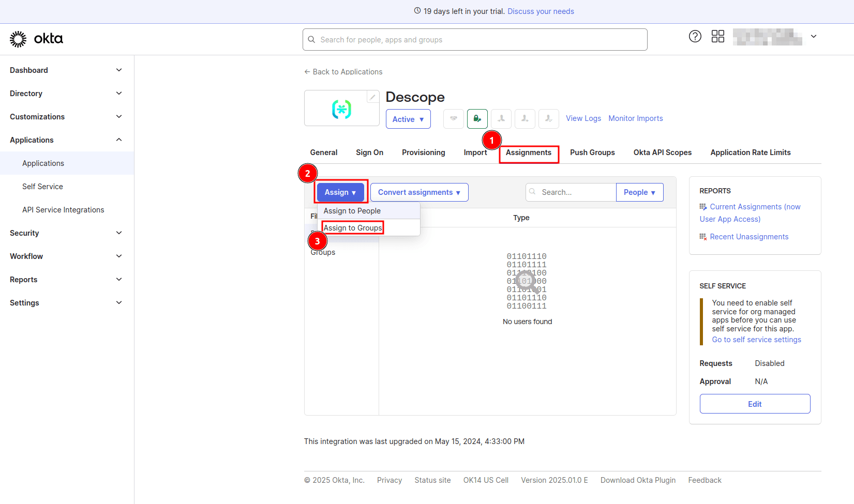Open the apps grid icon in header
Screen dimensions: 854x504
pyautogui.click(x=717, y=36)
